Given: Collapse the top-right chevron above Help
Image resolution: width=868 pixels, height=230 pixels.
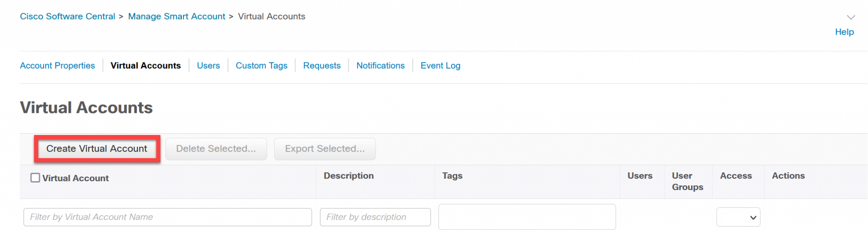Looking at the screenshot, I should pos(851,17).
